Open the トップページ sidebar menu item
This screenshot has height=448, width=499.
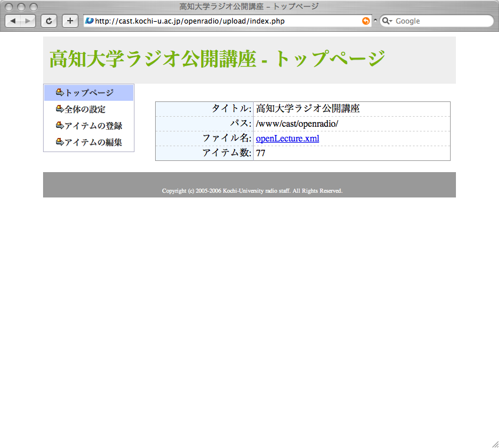pyautogui.click(x=89, y=93)
